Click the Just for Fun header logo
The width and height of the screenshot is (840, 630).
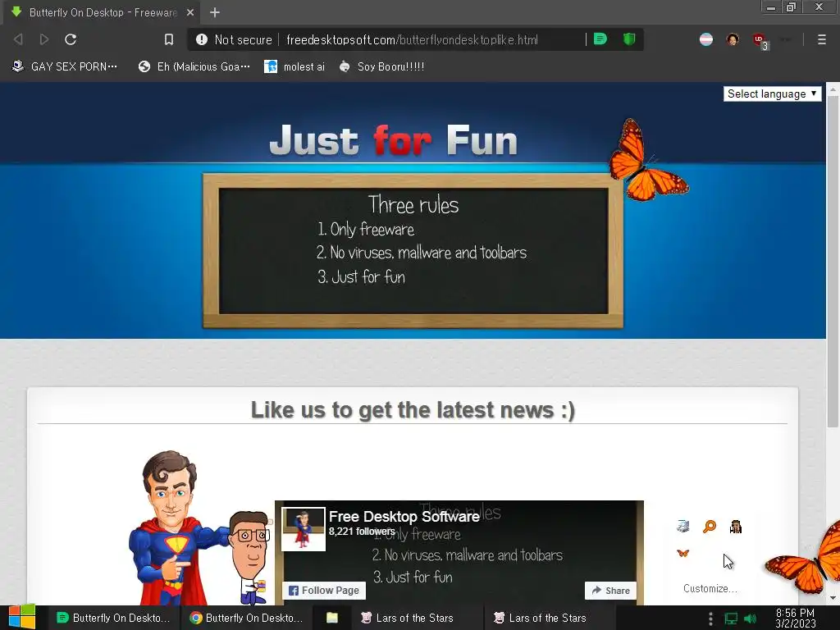tap(393, 139)
